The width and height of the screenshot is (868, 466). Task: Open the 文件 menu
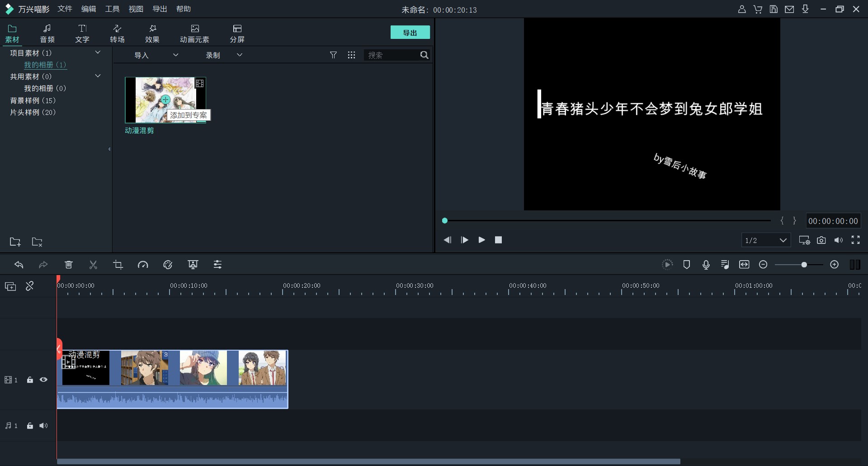[x=65, y=9]
